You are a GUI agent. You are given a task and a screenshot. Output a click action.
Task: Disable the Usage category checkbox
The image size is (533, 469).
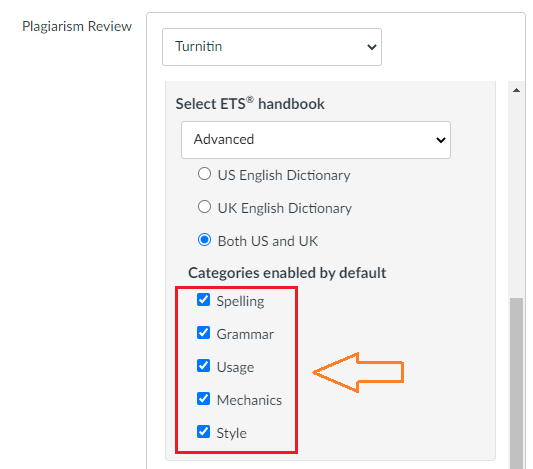click(x=203, y=366)
